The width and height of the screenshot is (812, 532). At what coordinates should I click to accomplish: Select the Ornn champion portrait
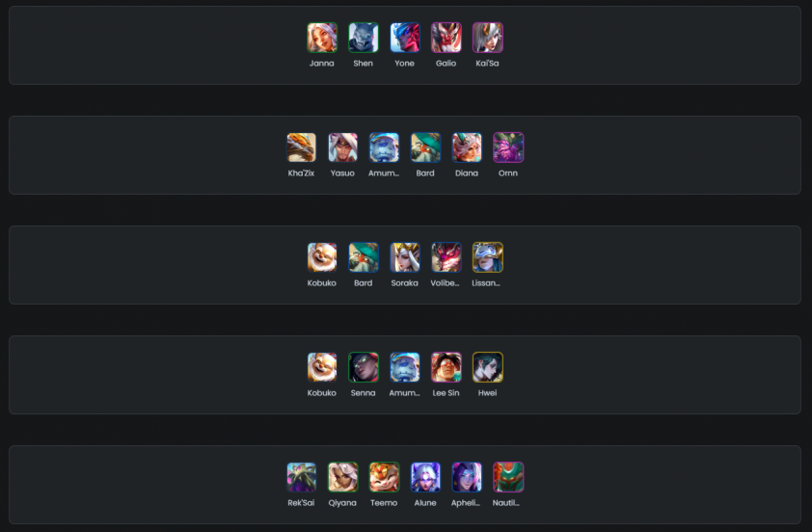coord(508,147)
